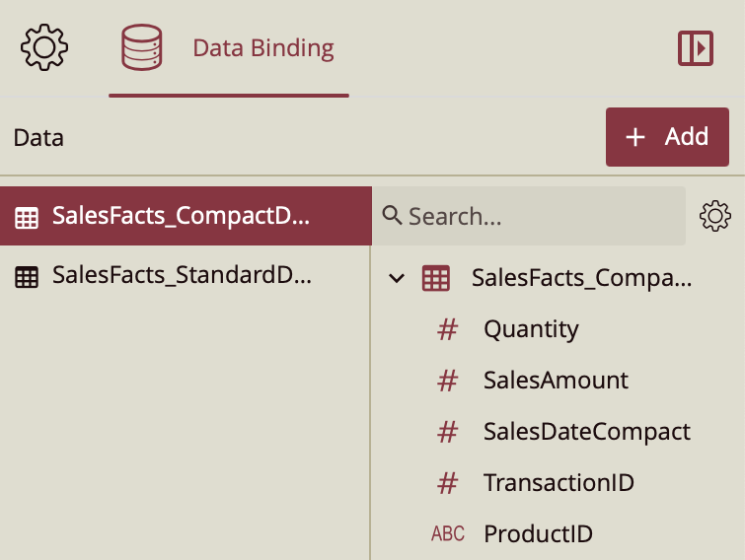
Task: Select the Quantity field
Action: tap(531, 329)
